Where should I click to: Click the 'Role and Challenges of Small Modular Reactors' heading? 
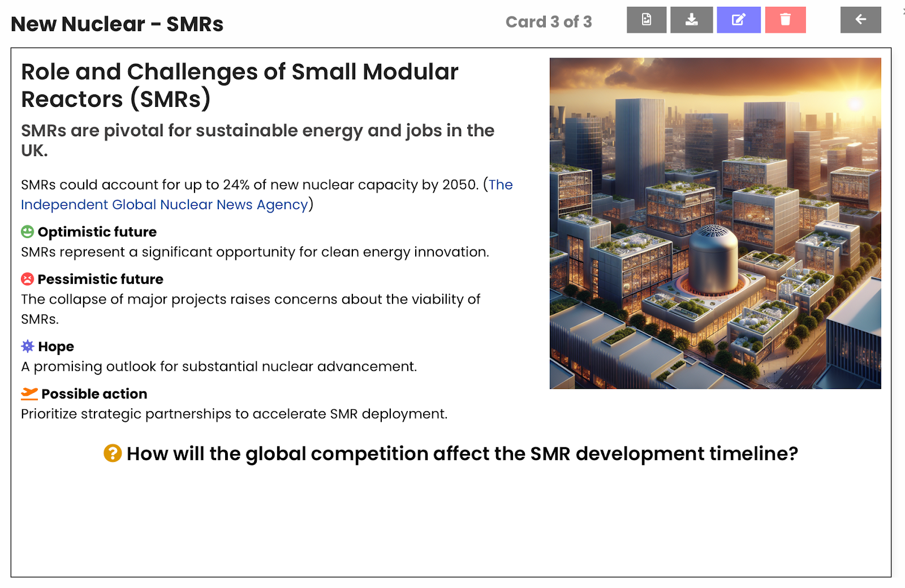tap(240, 85)
